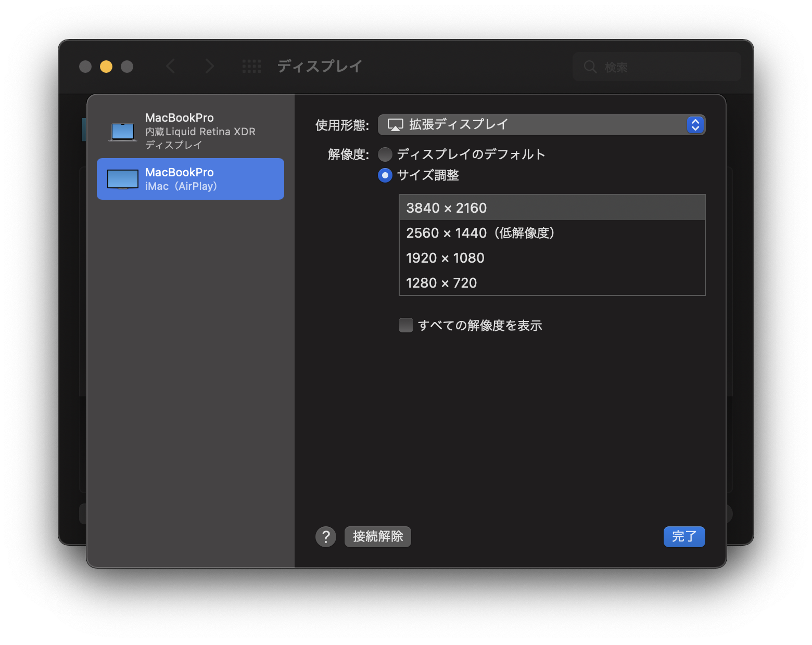Click the MacBook Pro laptop display icon
The width and height of the screenshot is (812, 645).
pos(123,132)
